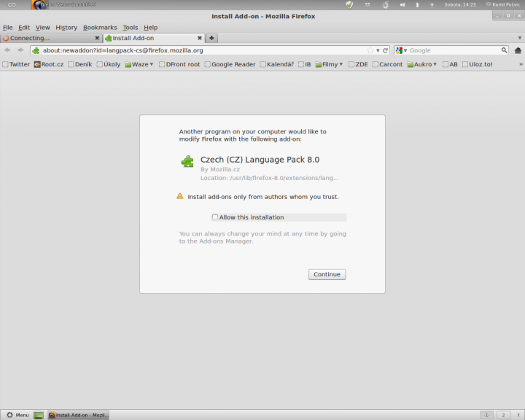Screen dimensions: 525x420
Task: Open the View menu
Action: 42,28
